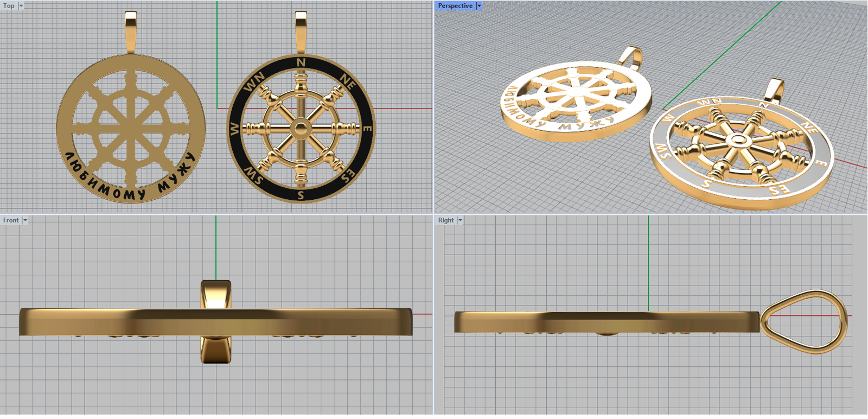
Task: Click the Right viewport title label
Action: click(x=445, y=220)
